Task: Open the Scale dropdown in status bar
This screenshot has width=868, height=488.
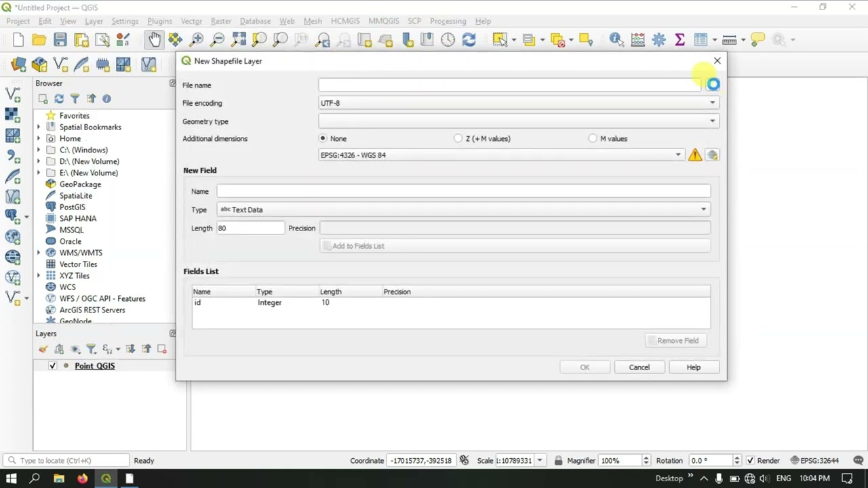Action: tap(540, 461)
